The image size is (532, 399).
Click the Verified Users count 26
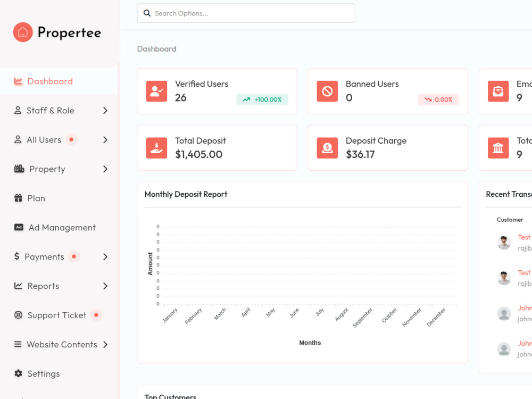tap(180, 98)
